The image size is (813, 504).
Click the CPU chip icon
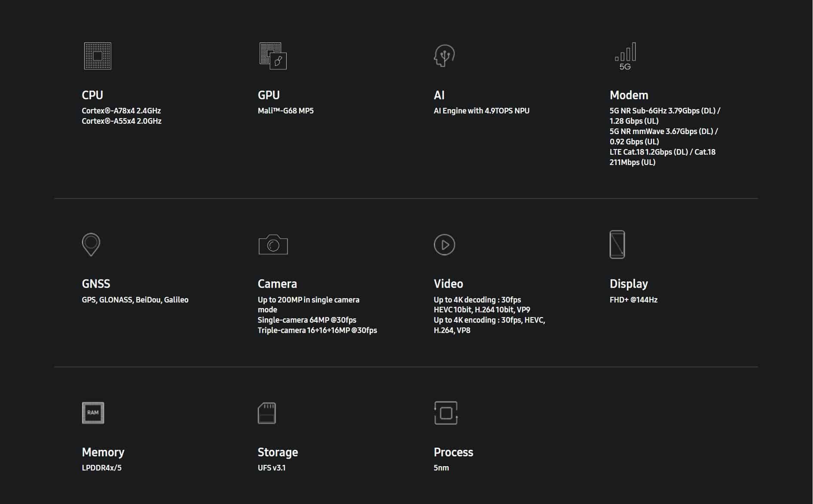pos(98,56)
